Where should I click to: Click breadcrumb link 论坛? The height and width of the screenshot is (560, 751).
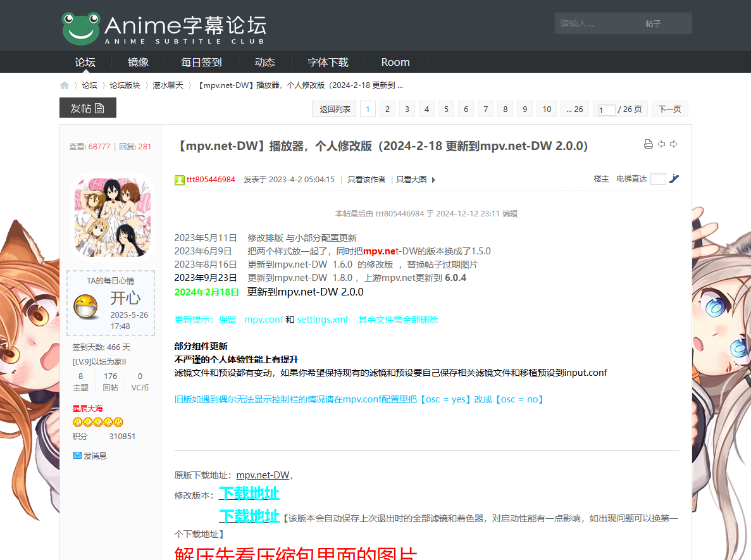pyautogui.click(x=89, y=85)
